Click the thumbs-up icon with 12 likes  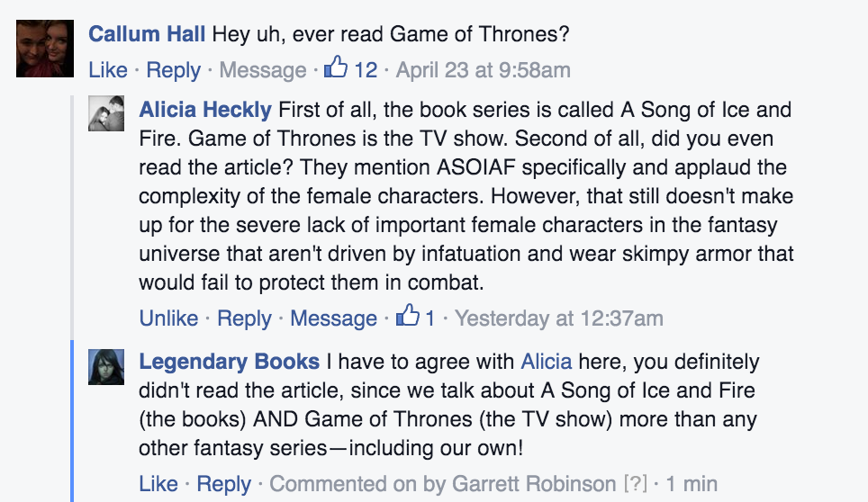(x=336, y=68)
